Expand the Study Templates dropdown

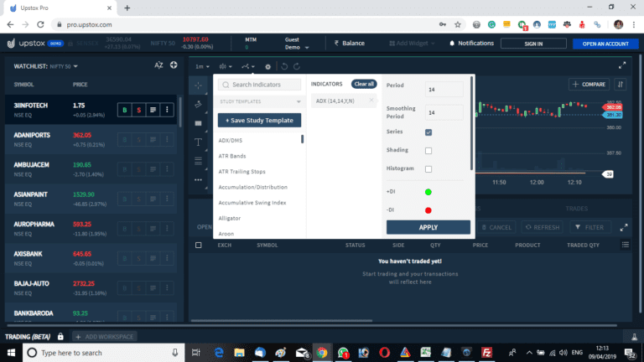coord(259,101)
